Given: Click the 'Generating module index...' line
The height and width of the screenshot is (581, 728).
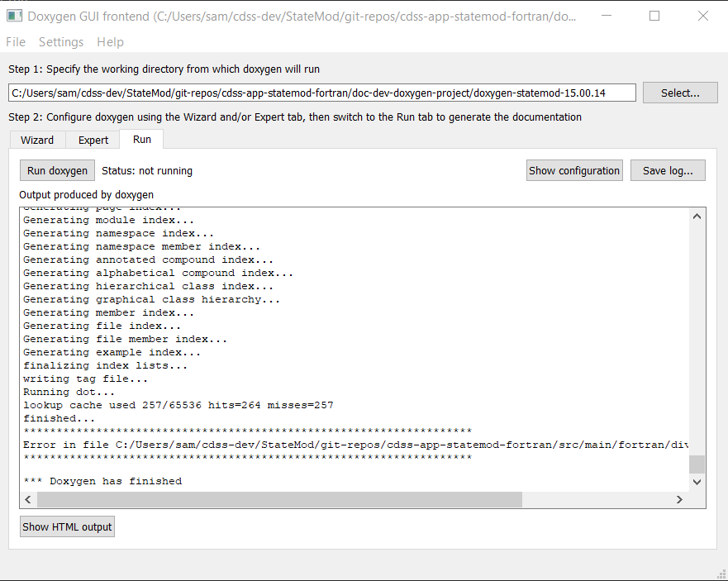Looking at the screenshot, I should coord(108,220).
